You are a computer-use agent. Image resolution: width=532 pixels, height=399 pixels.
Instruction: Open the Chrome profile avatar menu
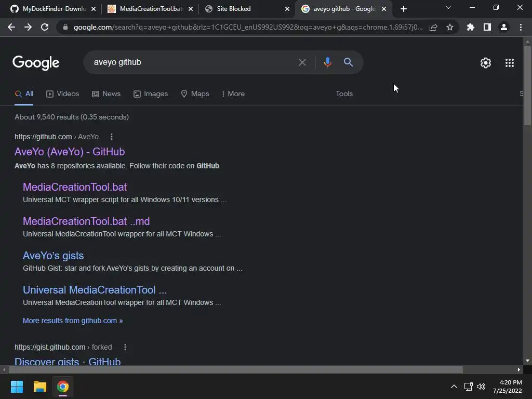coord(504,27)
